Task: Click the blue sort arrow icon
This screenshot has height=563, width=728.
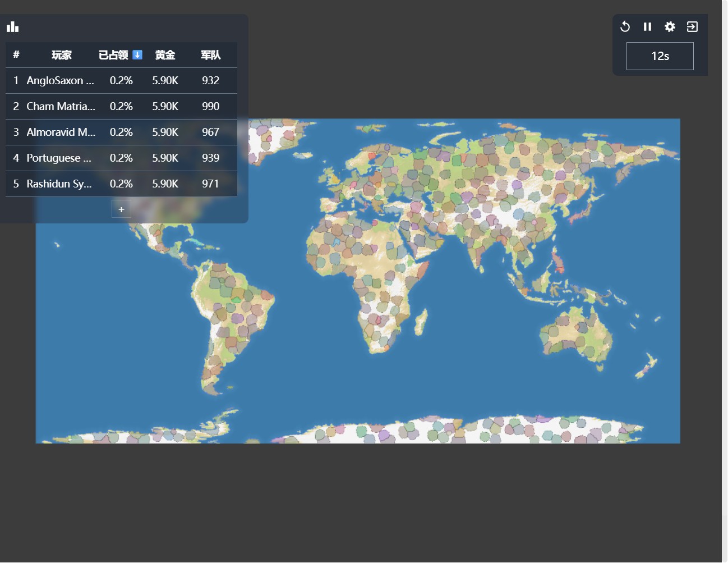Action: [x=137, y=55]
